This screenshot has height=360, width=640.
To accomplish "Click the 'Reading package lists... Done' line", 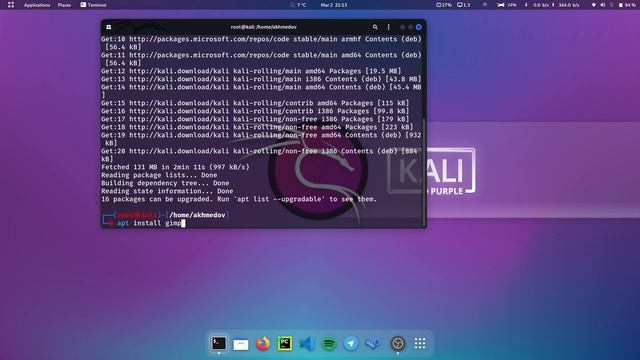I will tap(159, 175).
